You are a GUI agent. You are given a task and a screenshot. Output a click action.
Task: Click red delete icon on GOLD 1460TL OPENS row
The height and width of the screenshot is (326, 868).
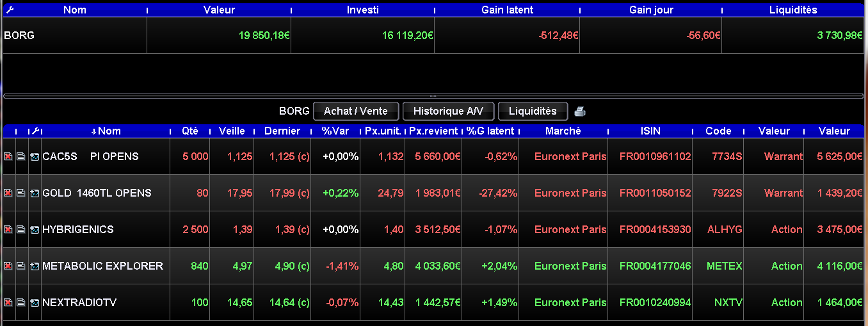click(8, 193)
